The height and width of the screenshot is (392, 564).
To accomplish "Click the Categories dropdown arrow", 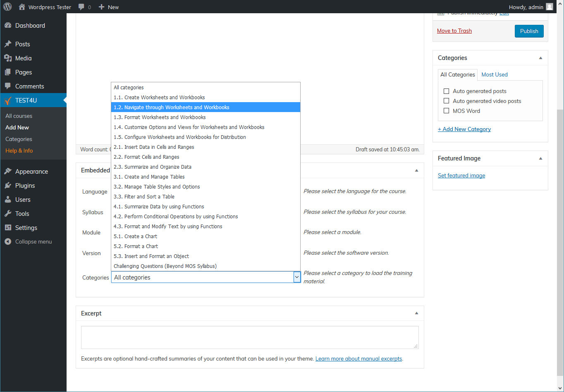I will [296, 277].
